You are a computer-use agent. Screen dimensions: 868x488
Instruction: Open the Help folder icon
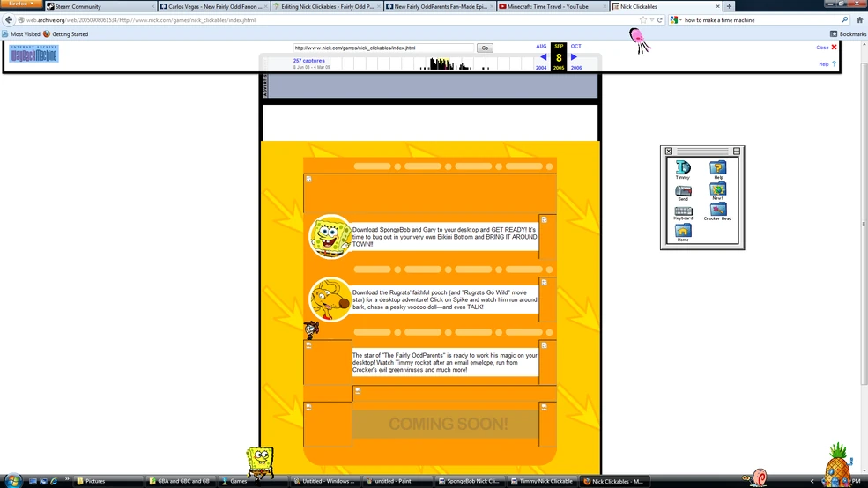718,167
